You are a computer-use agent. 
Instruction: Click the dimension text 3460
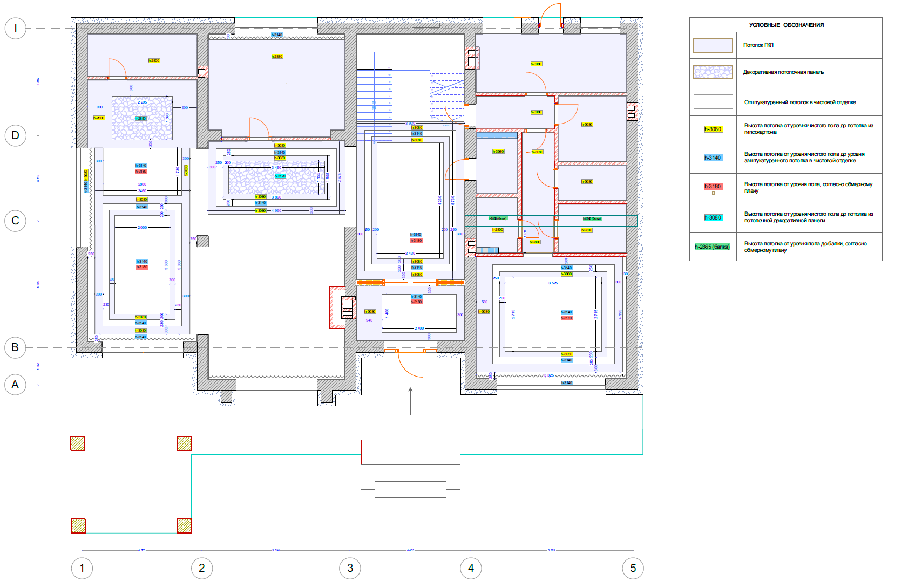click(142, 190)
